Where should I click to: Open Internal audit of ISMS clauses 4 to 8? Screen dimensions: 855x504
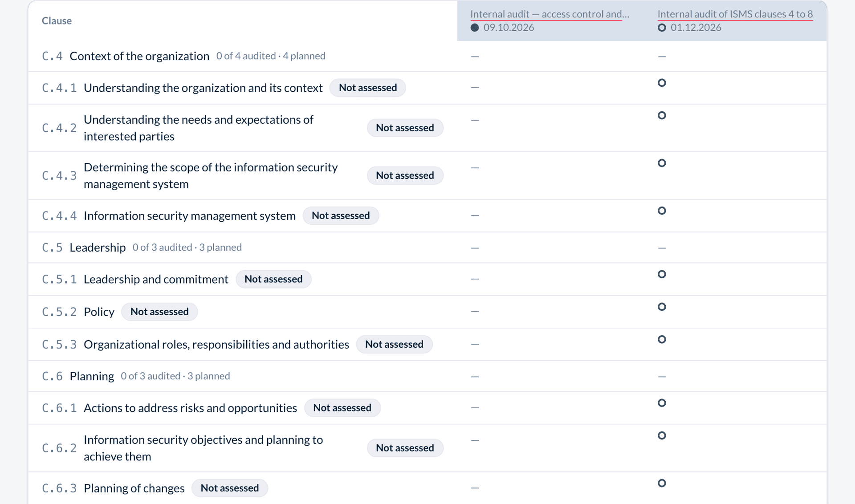click(x=735, y=14)
